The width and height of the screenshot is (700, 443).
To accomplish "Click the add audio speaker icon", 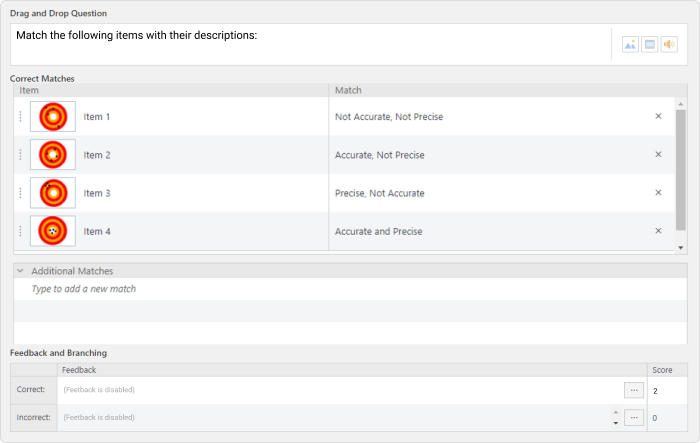I will coord(669,44).
